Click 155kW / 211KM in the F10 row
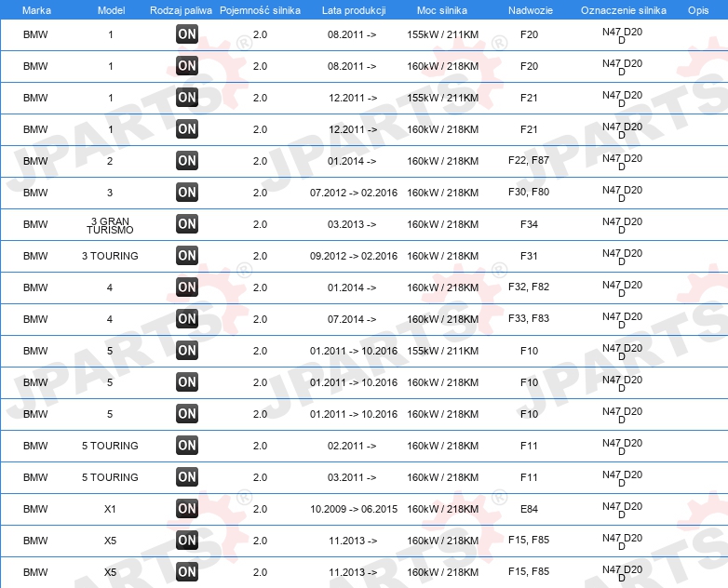Viewport: 728px width, 588px height. click(x=442, y=351)
